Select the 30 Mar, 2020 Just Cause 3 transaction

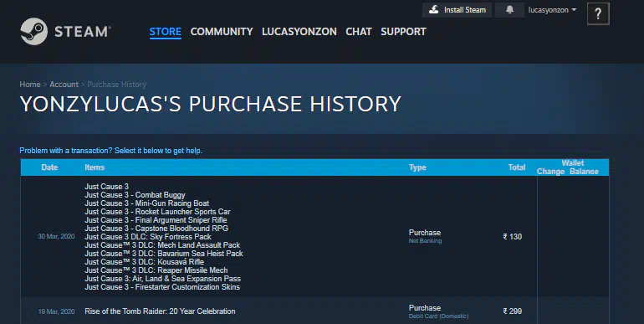314,236
